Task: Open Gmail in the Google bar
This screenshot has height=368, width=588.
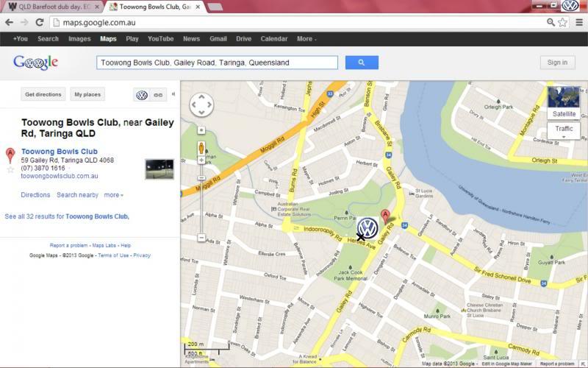Action: [x=218, y=39]
